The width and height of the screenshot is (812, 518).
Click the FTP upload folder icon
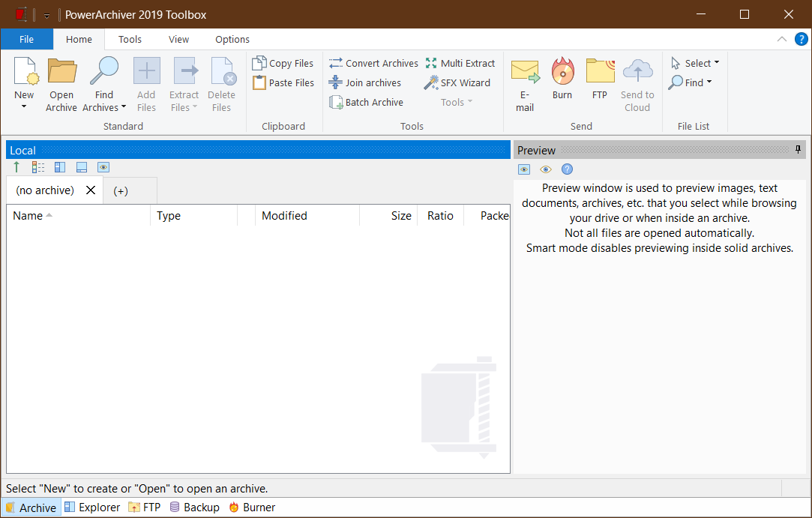click(x=601, y=71)
